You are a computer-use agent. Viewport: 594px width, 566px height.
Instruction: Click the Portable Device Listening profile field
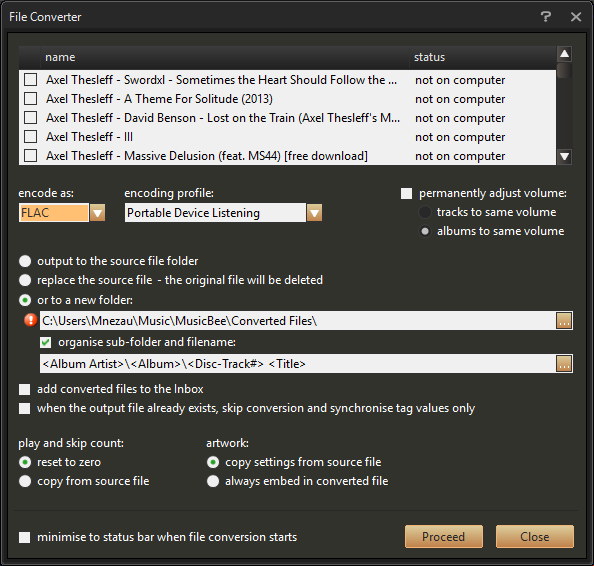[215, 213]
